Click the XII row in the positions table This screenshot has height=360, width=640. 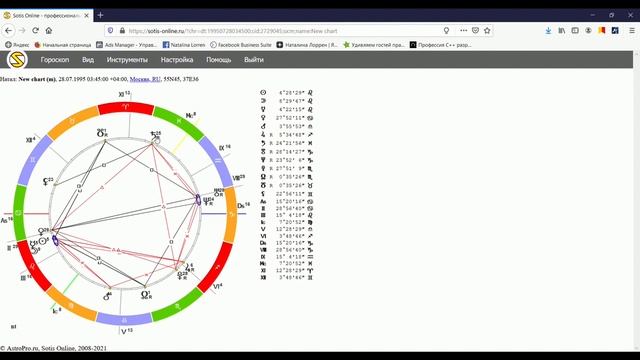[x=287, y=278]
